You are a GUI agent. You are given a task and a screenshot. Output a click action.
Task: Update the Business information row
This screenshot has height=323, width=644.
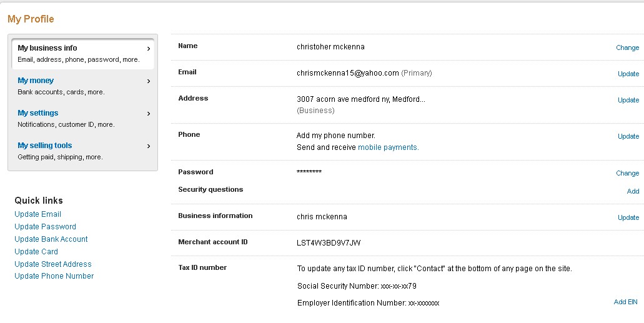628,217
